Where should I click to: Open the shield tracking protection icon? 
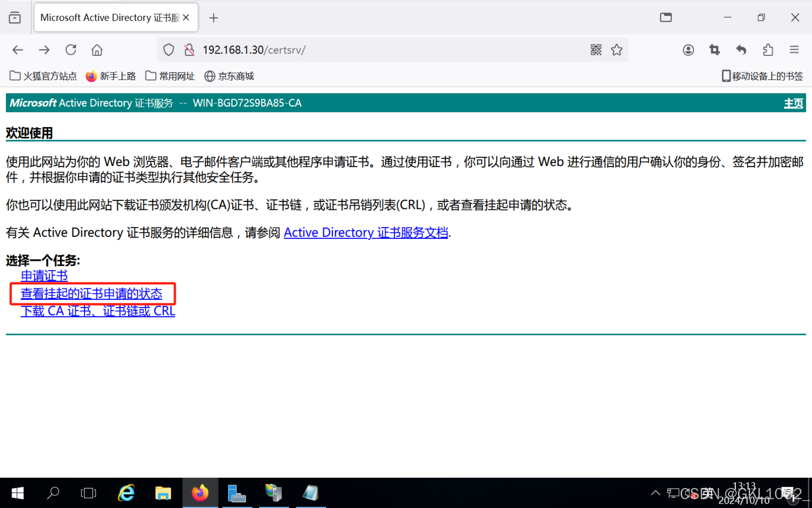(169, 50)
